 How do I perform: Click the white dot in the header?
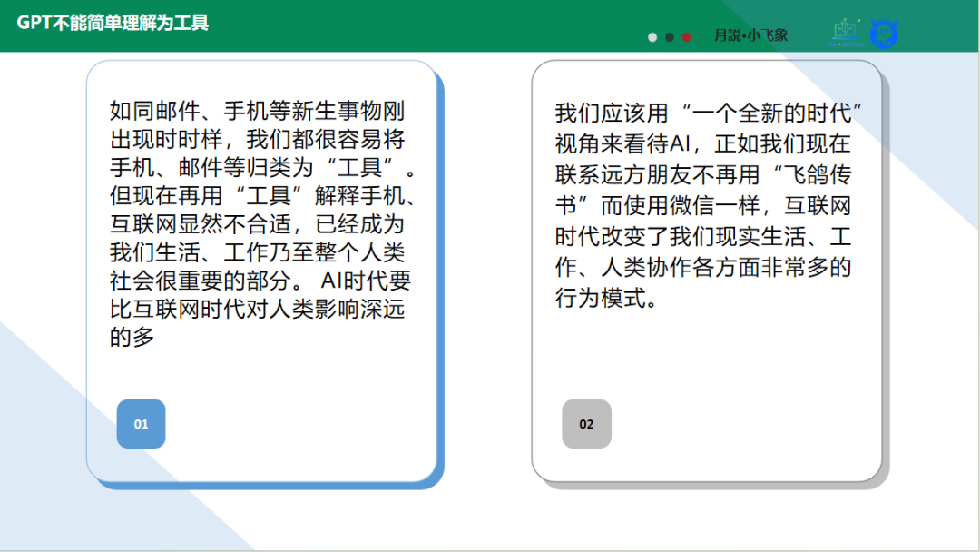coord(652,37)
